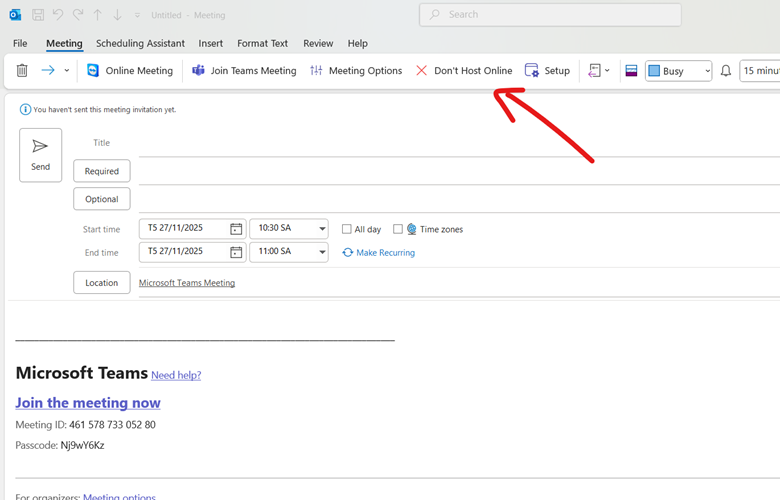The image size is (780, 500).
Task: Open the Format Text tab
Action: click(262, 43)
